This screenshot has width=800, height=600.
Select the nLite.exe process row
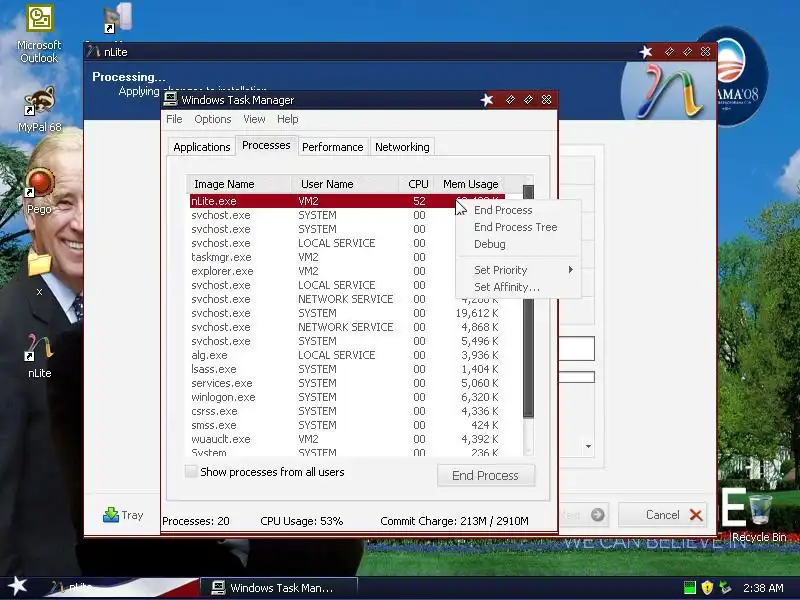pyautogui.click(x=347, y=201)
